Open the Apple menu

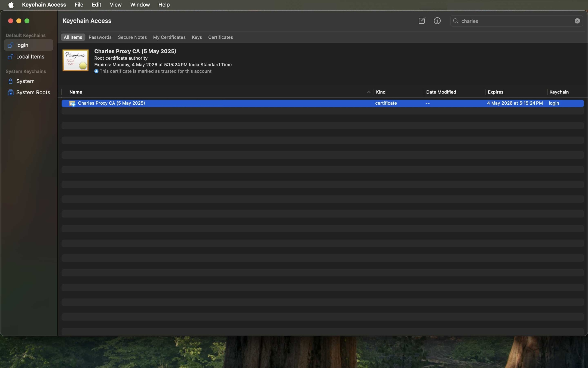[11, 5]
